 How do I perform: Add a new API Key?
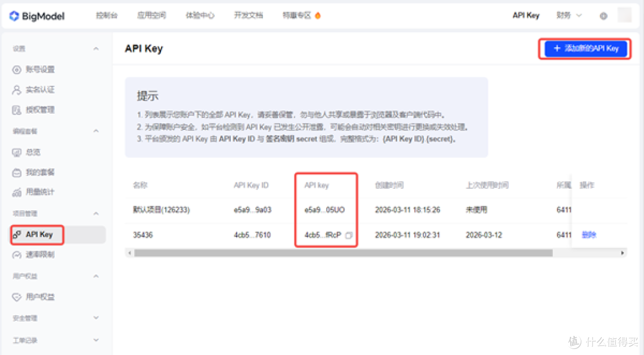586,48
